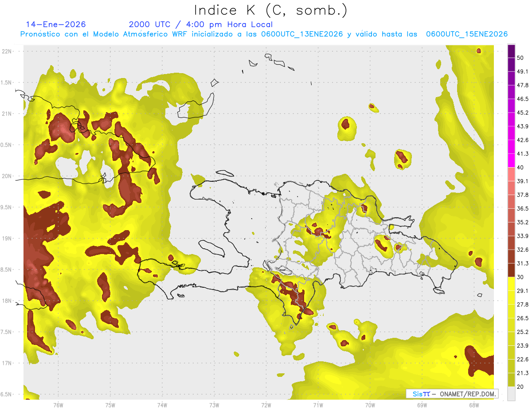Click the "27.8" colorbar value
This screenshot has width=532, height=411.
(x=523, y=305)
